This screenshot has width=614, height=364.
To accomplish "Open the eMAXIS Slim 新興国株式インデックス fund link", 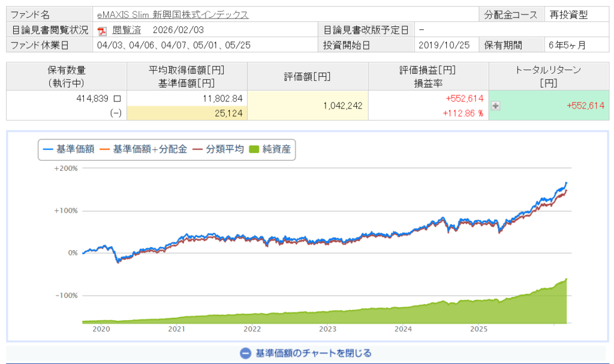I will point(173,15).
